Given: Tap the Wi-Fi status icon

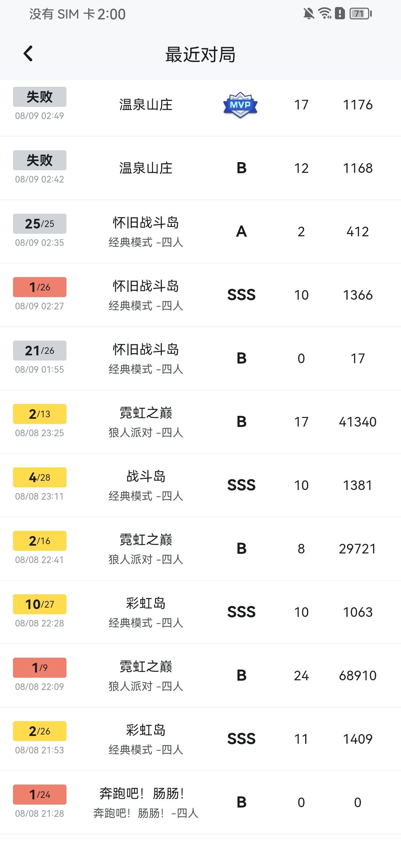Looking at the screenshot, I should tap(325, 13).
